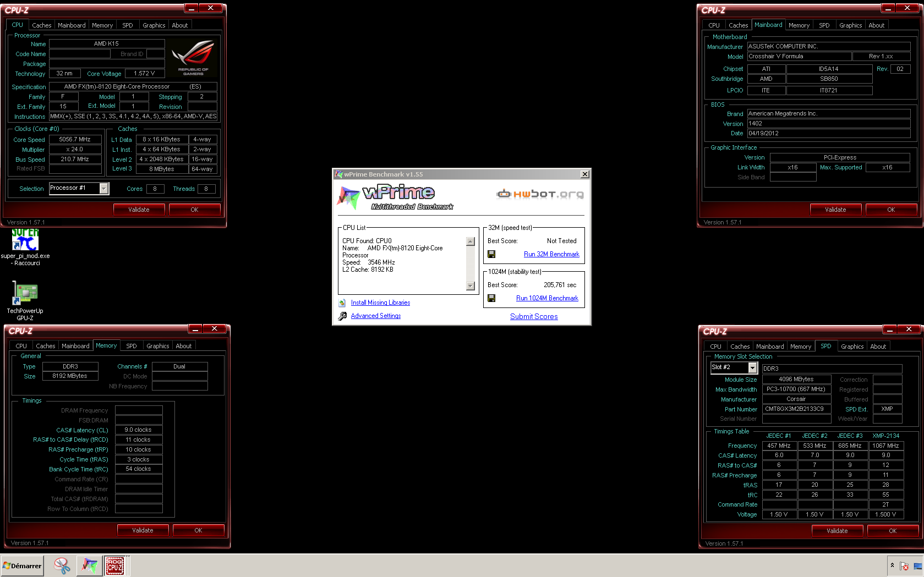This screenshot has height=577, width=924.
Task: Minimize the Mainboard CPU-Z window
Action: point(888,8)
